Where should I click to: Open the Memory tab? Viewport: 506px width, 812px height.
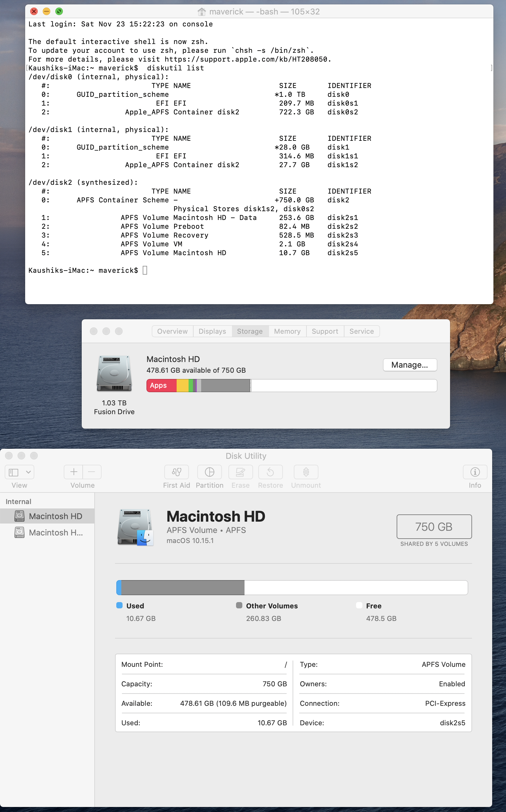287,331
